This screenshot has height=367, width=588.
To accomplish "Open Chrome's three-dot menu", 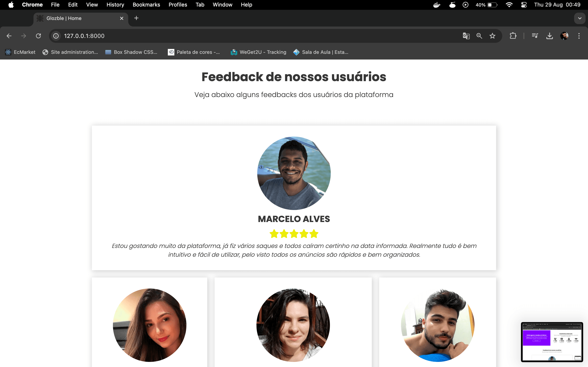I will tap(579, 36).
